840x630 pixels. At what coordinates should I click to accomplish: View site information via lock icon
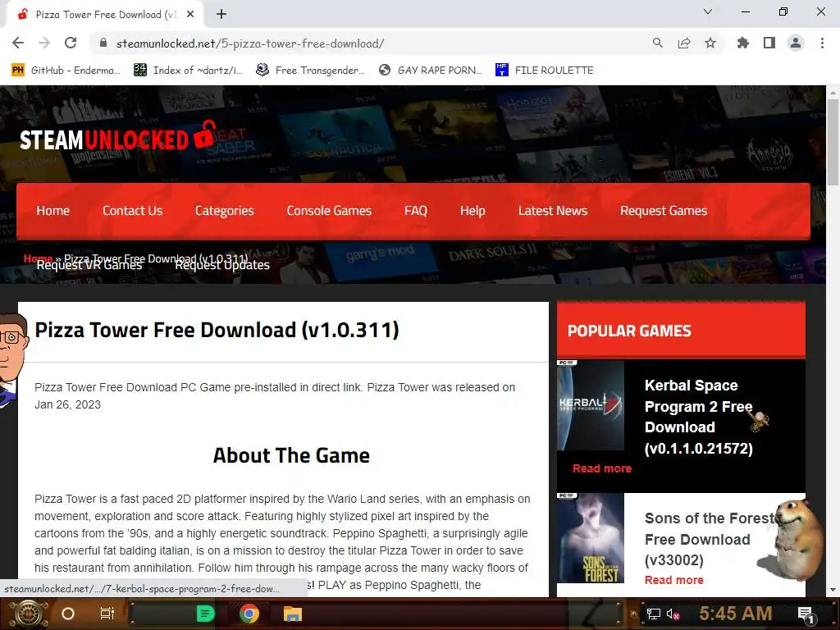tap(103, 43)
